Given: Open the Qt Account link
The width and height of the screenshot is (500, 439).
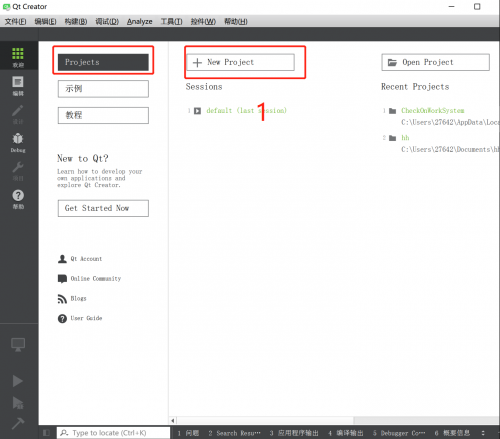Looking at the screenshot, I should pos(86,259).
